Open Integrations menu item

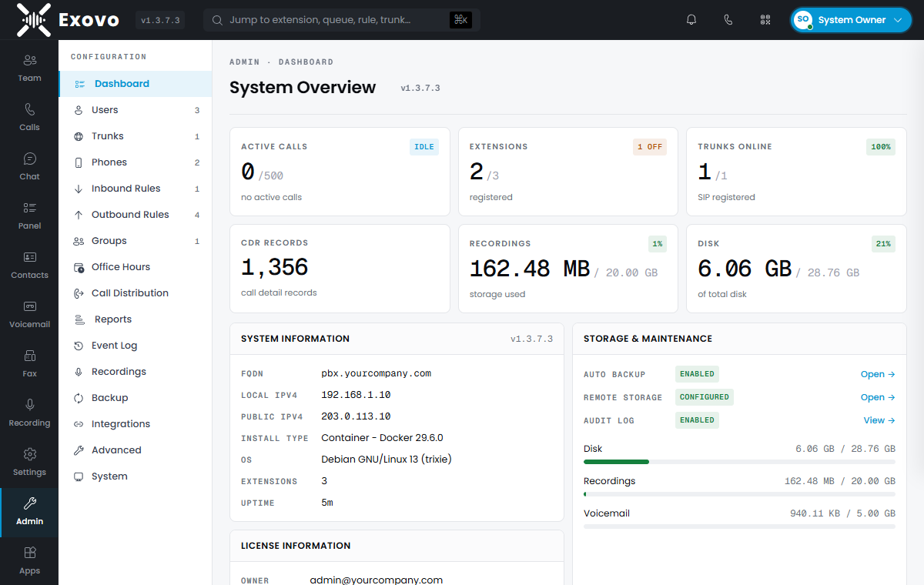(x=135, y=424)
